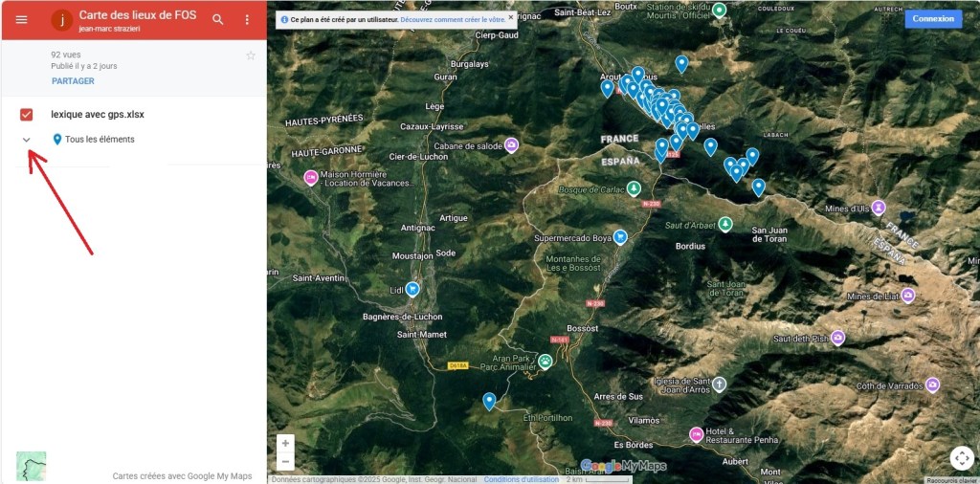Click the search magnifier icon

click(x=218, y=19)
